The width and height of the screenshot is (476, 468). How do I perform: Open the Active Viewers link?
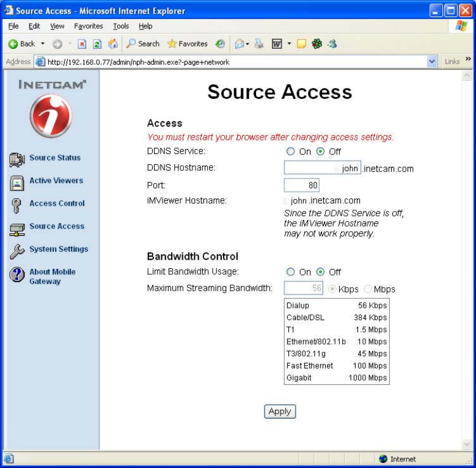point(56,181)
